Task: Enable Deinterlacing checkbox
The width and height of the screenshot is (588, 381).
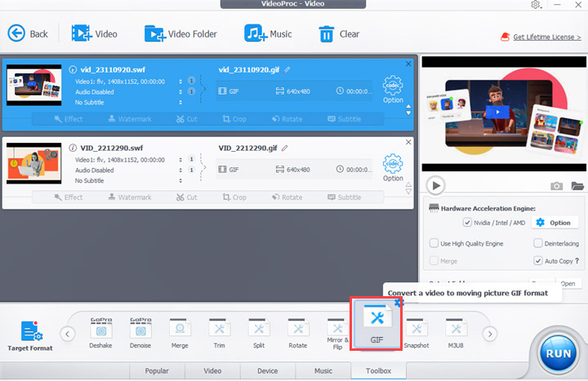Action: coord(537,243)
